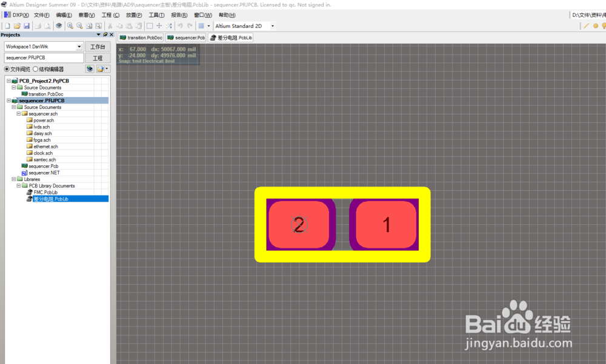Fit document to window with the zoom icon
The width and height of the screenshot is (606, 364).
click(89, 26)
